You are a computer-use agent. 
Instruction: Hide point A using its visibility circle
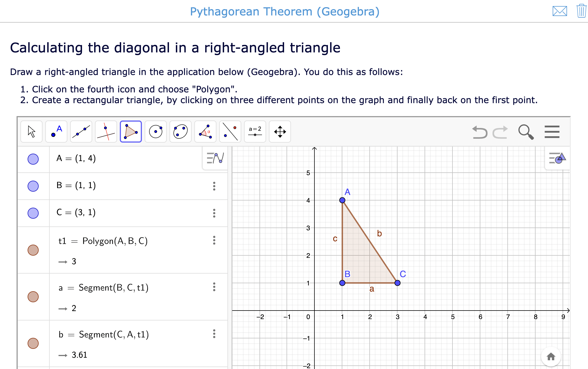click(x=33, y=159)
